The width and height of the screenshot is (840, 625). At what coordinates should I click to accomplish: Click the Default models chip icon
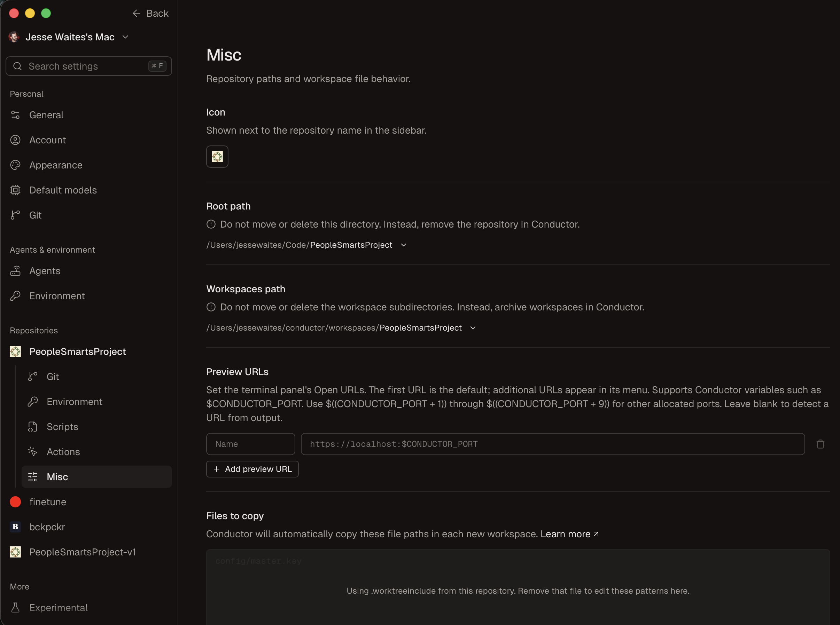point(15,190)
